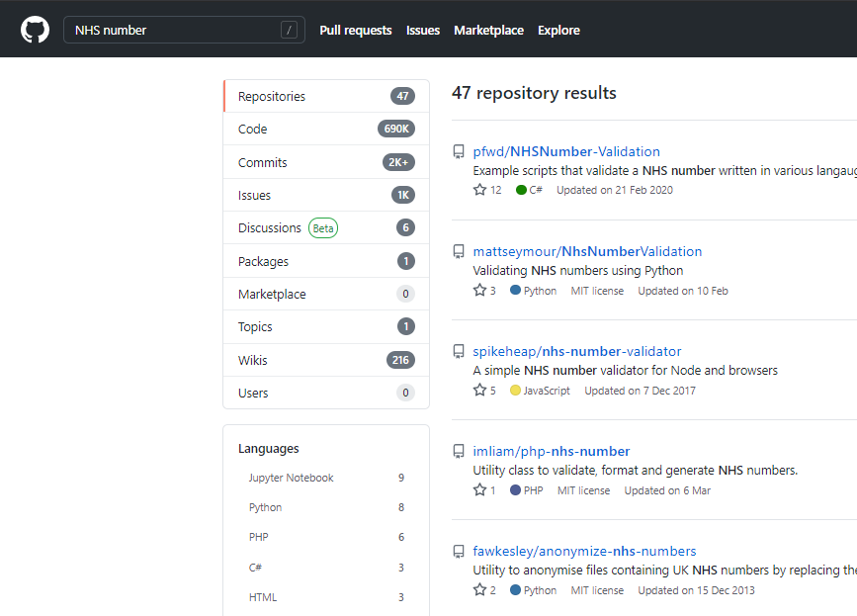The height and width of the screenshot is (616, 857).
Task: Click "Validating NHS numbers using Python" description
Action: 577,271
